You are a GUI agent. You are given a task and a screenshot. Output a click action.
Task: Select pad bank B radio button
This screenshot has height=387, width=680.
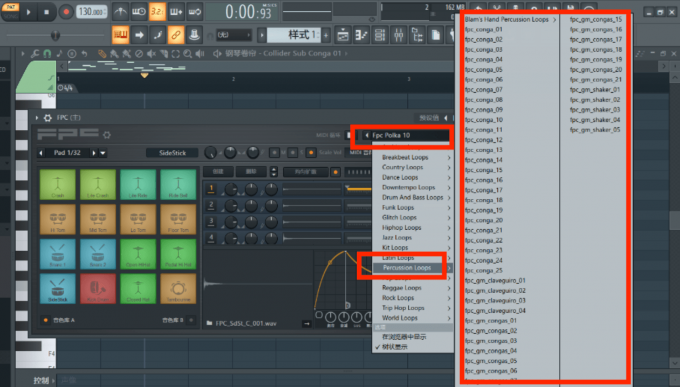click(191, 320)
